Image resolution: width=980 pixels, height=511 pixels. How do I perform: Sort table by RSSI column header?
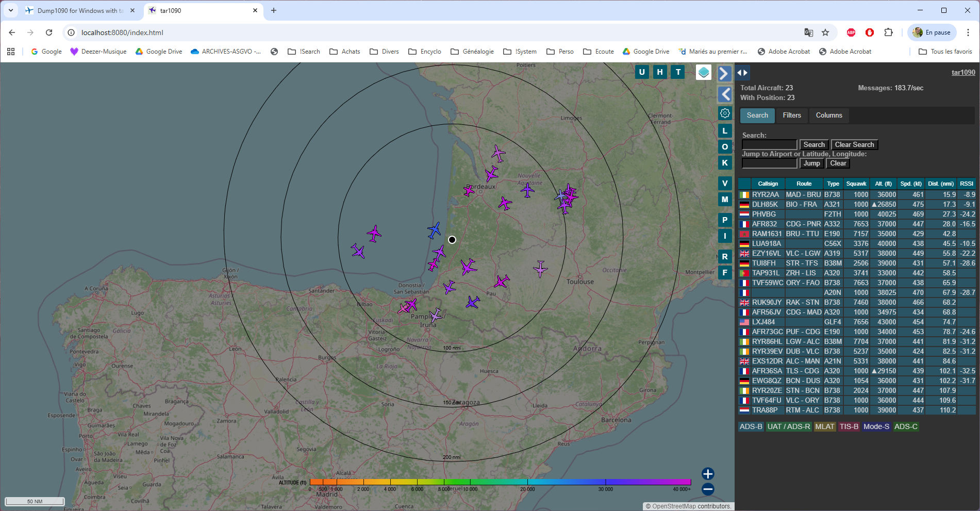pyautogui.click(x=967, y=184)
